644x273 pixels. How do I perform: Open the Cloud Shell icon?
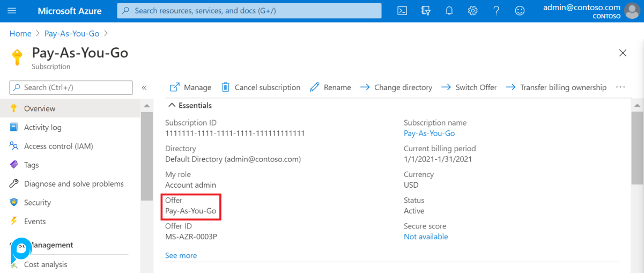pos(402,11)
